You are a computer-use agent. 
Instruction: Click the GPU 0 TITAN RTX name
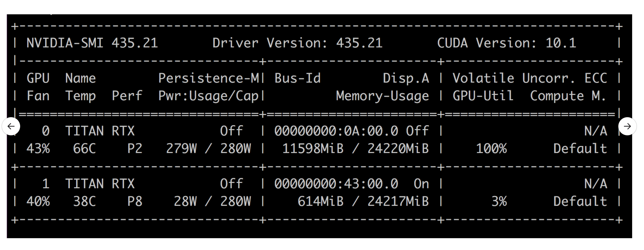[x=100, y=131]
